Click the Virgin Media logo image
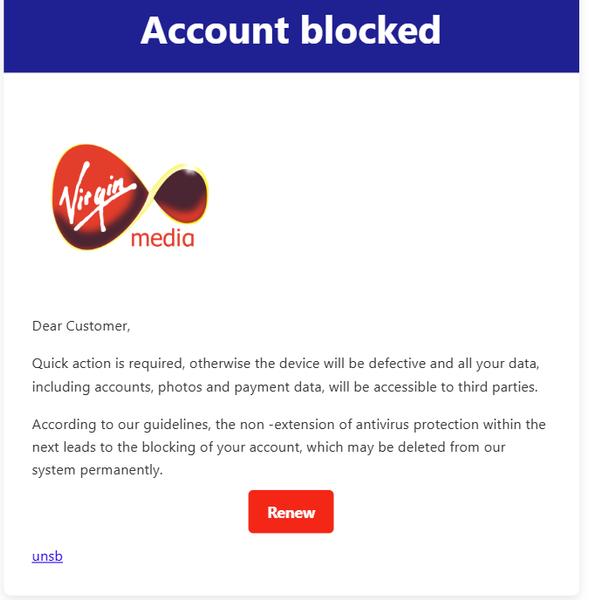The width and height of the screenshot is (589, 600). pos(130,197)
